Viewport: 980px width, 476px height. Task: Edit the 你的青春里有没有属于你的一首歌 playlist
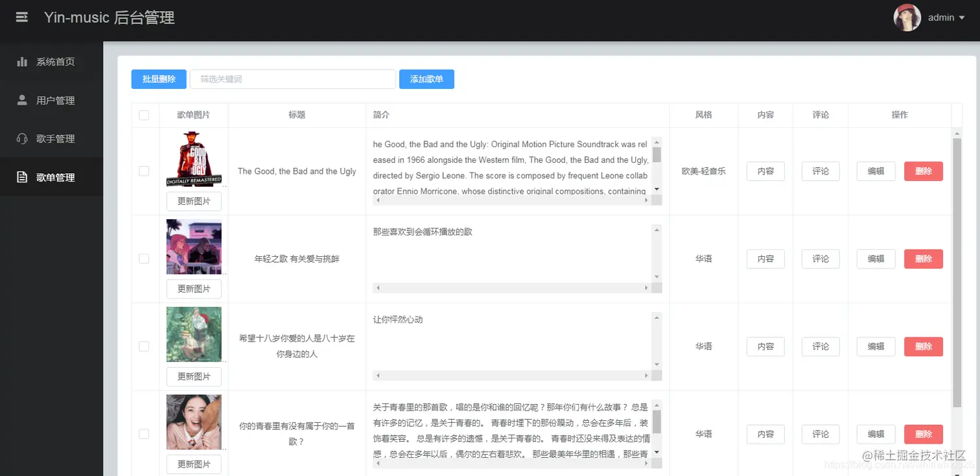coord(876,434)
